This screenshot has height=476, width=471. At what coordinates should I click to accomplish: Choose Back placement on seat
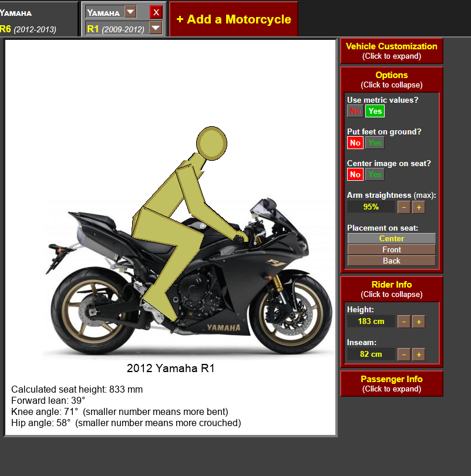(x=392, y=261)
